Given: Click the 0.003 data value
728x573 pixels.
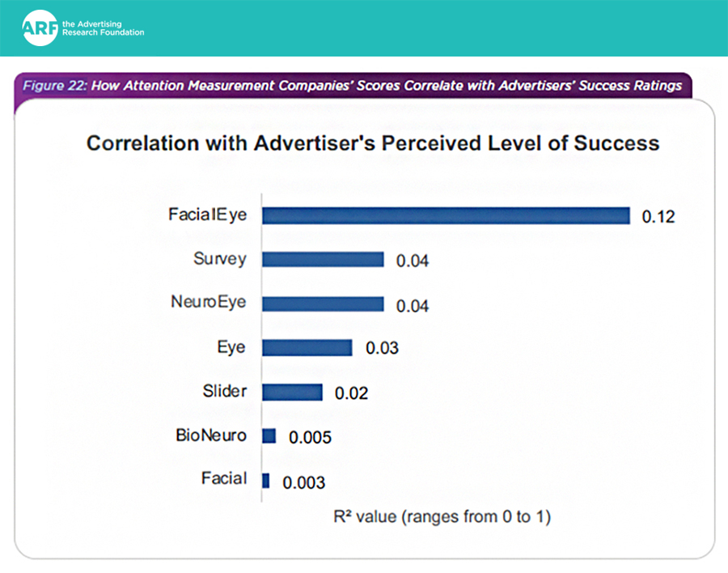Looking at the screenshot, I should coord(303,482).
